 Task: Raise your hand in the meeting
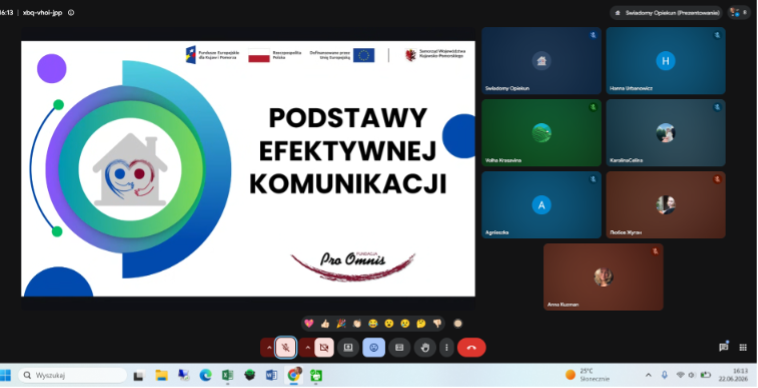[425, 347]
